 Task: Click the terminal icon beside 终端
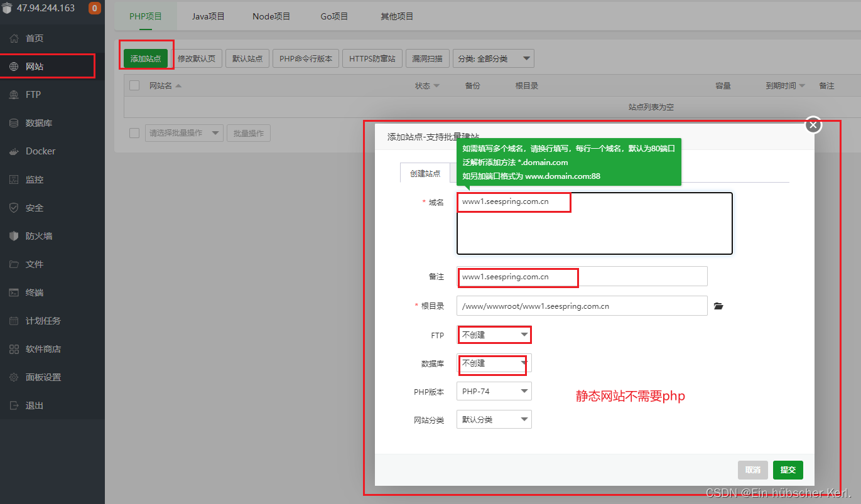pos(14,292)
